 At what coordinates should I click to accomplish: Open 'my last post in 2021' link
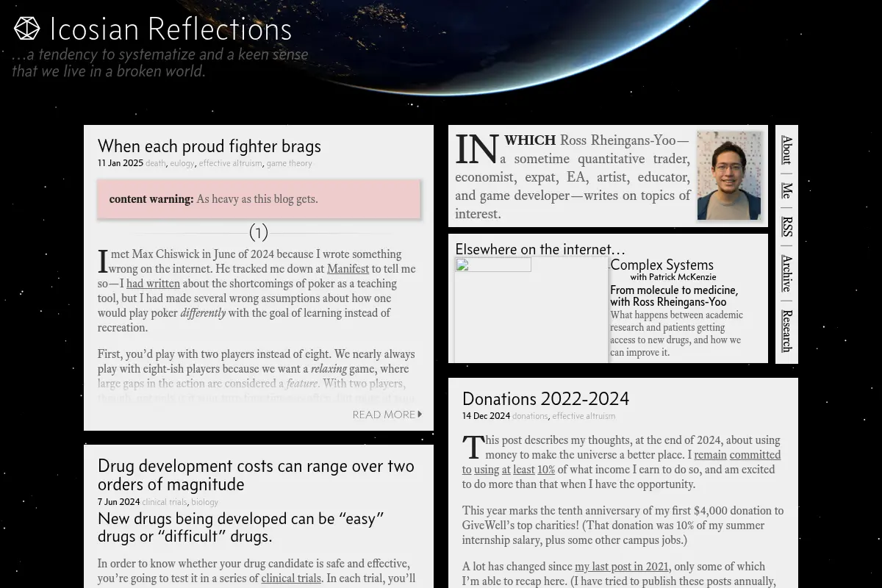point(622,567)
